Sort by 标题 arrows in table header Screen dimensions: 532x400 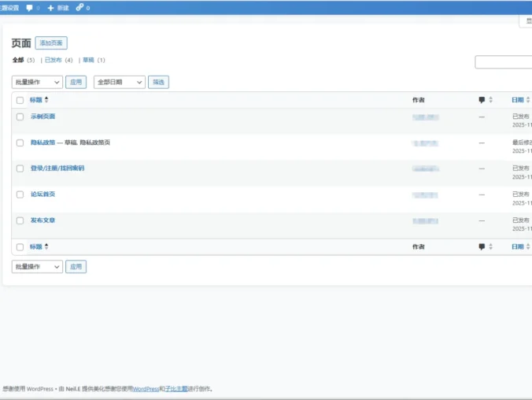pyautogui.click(x=46, y=100)
